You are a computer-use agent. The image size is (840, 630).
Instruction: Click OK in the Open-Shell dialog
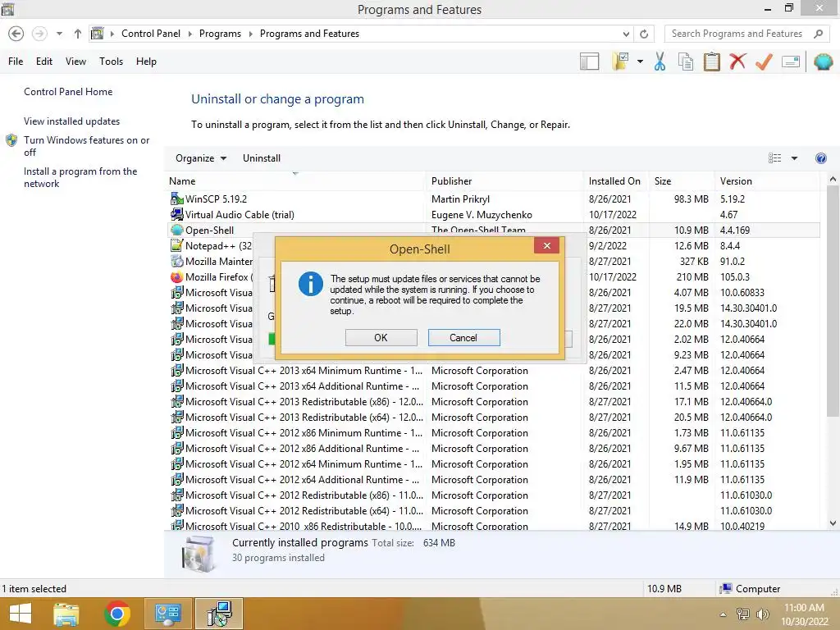point(381,337)
